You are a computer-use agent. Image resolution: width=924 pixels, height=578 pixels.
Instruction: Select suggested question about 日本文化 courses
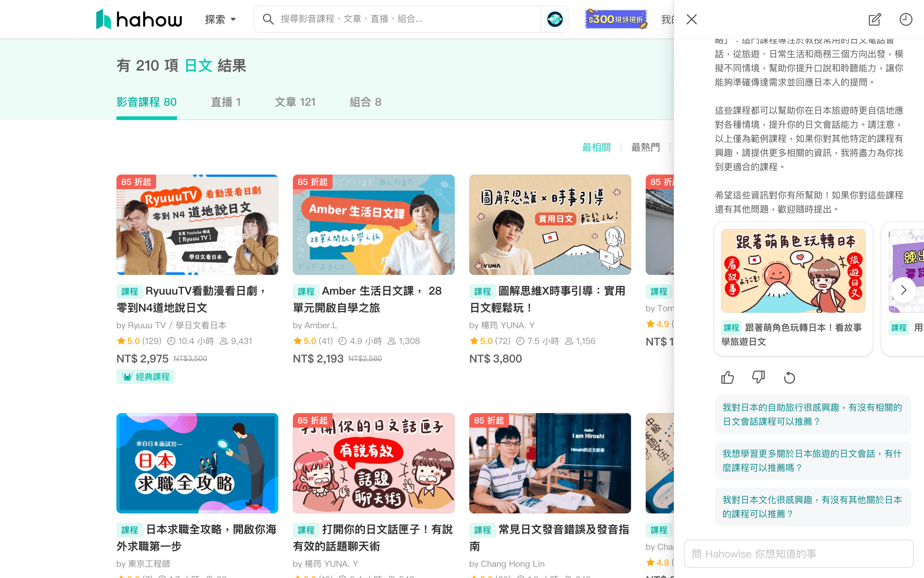[812, 506]
